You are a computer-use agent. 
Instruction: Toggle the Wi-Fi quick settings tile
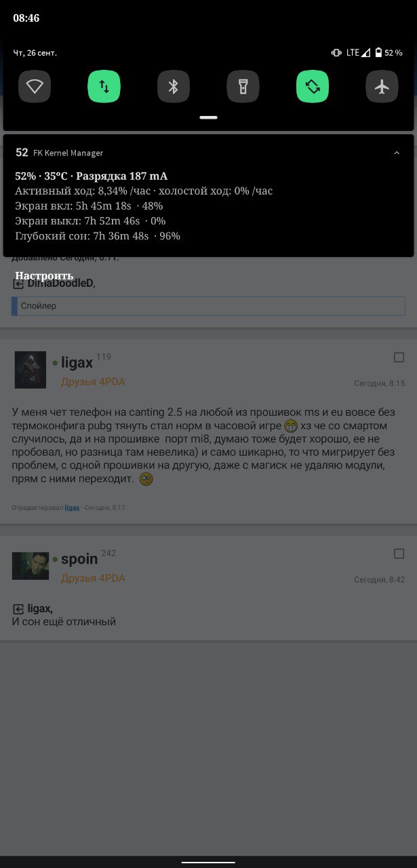(35, 87)
